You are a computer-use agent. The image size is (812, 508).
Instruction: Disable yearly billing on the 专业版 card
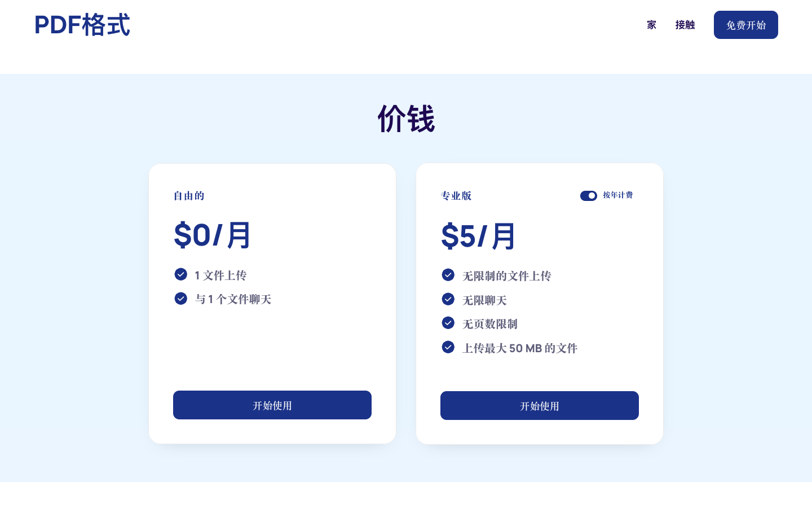point(589,196)
